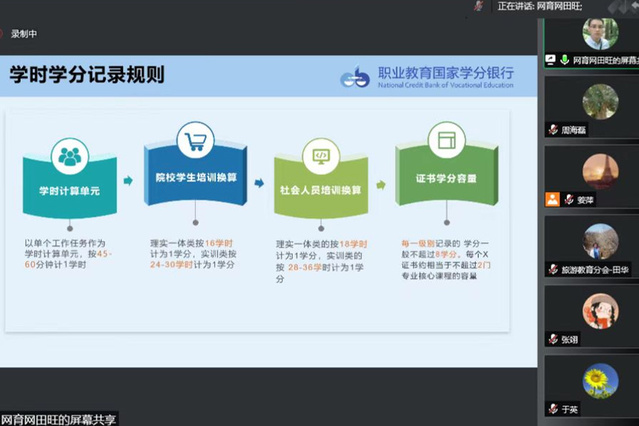
Task: Toggle the muted microphone icon for 张翊
Action: 552,339
